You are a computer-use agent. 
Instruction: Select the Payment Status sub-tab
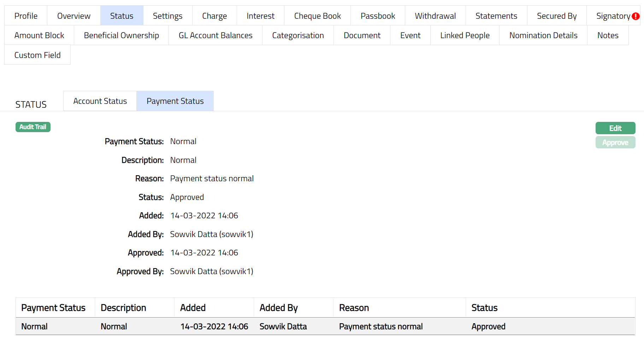tap(175, 101)
